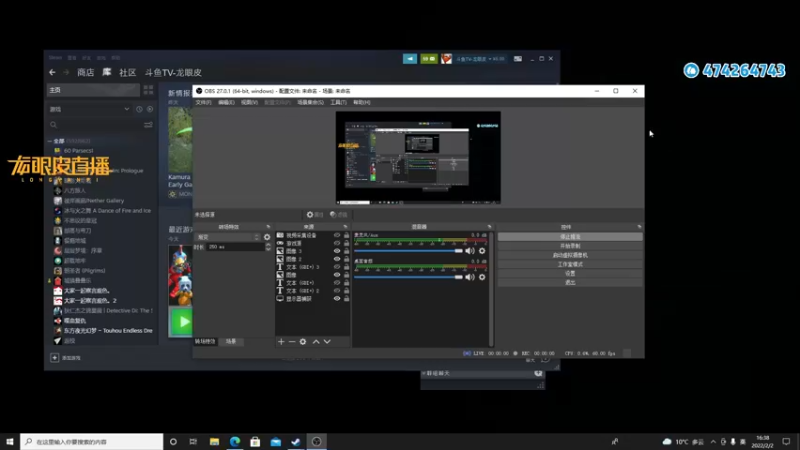This screenshot has width=800, height=450.
Task: Toggle visibility of 视频采集设备 source
Action: click(337, 235)
